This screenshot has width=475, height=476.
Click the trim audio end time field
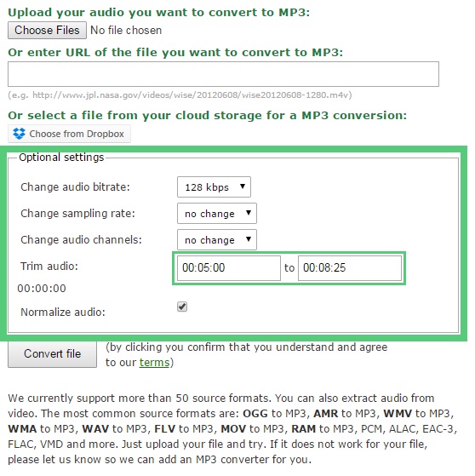[x=350, y=268]
